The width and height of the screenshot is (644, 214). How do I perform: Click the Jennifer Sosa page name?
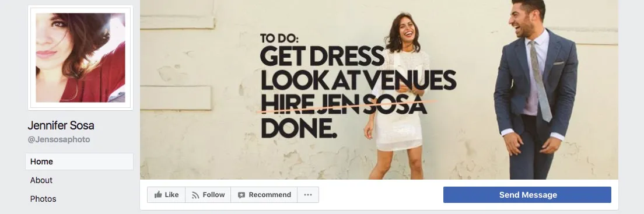[x=61, y=125]
